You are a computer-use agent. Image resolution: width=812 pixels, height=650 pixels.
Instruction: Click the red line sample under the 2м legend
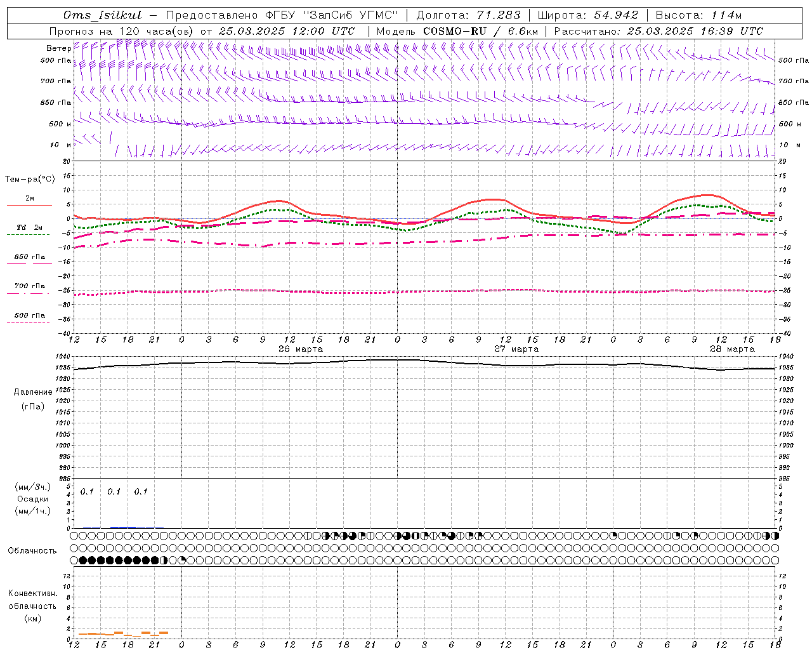[29, 206]
